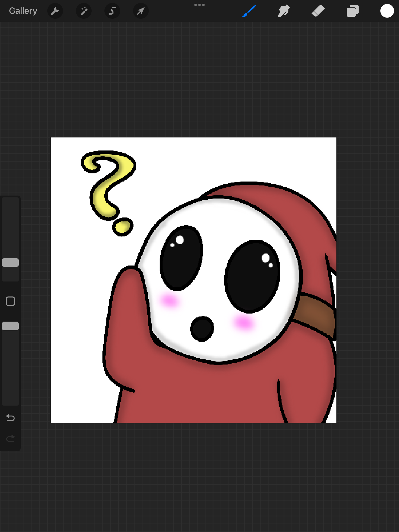This screenshot has height=532, width=399.
Task: Tap the three-dot menu at top
Action: (x=199, y=5)
